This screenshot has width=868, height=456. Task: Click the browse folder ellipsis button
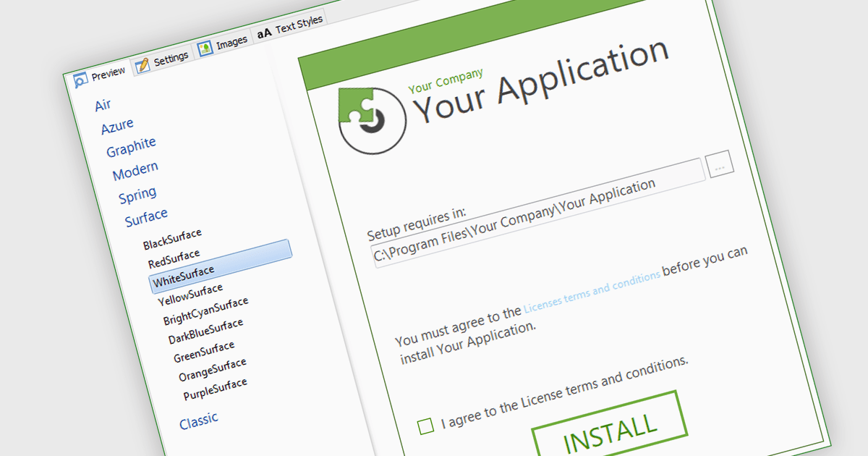coord(720,164)
